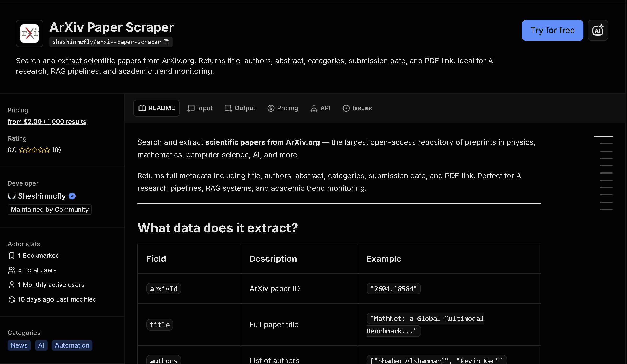
Task: Click the bookmark icon next to 1 Bookmarked
Action: pyautogui.click(x=11, y=256)
